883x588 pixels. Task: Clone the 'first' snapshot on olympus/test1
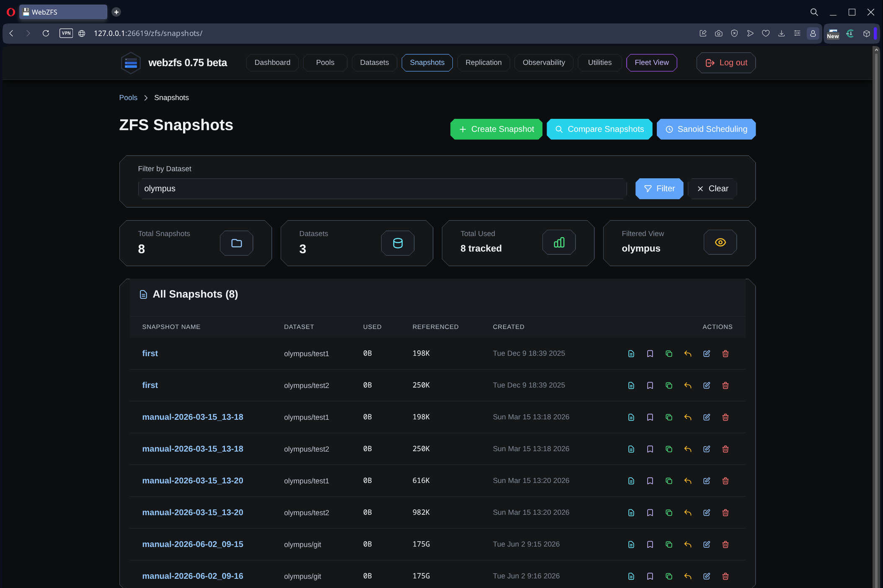pos(669,354)
